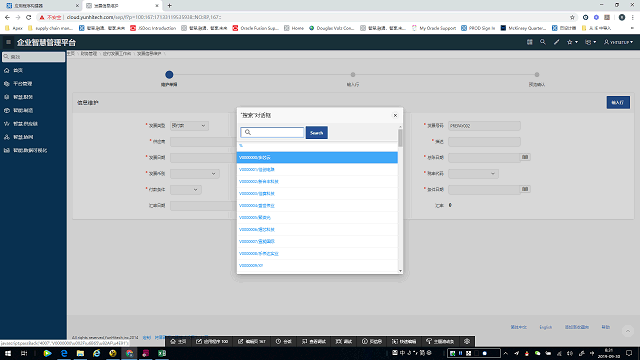640x360 pixels.
Task: Open the home icon in the sidebar
Action: pyautogui.click(x=7, y=71)
